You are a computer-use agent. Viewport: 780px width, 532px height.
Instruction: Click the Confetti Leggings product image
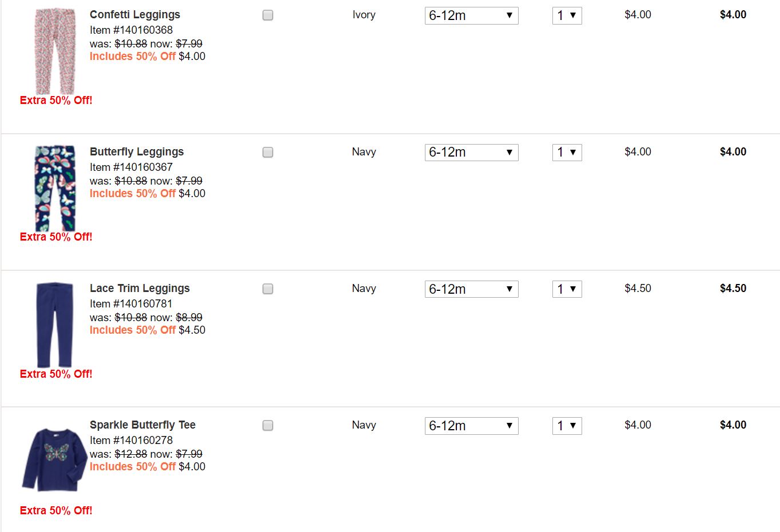[55, 51]
